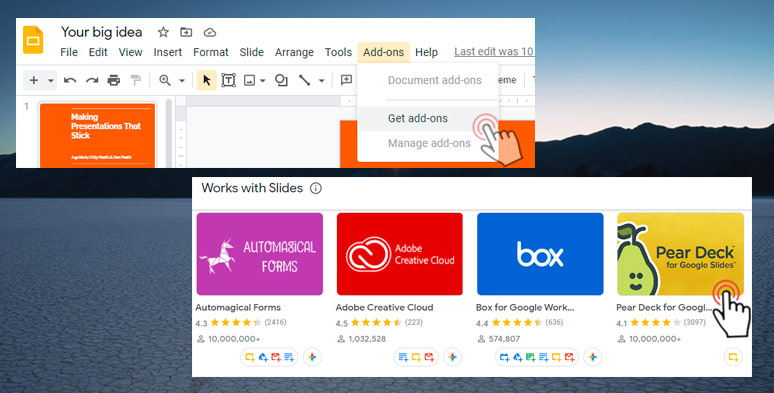The image size is (774, 393).
Task: Select the Making Presentations That Stick slide thumbnail
Action: pos(98,135)
